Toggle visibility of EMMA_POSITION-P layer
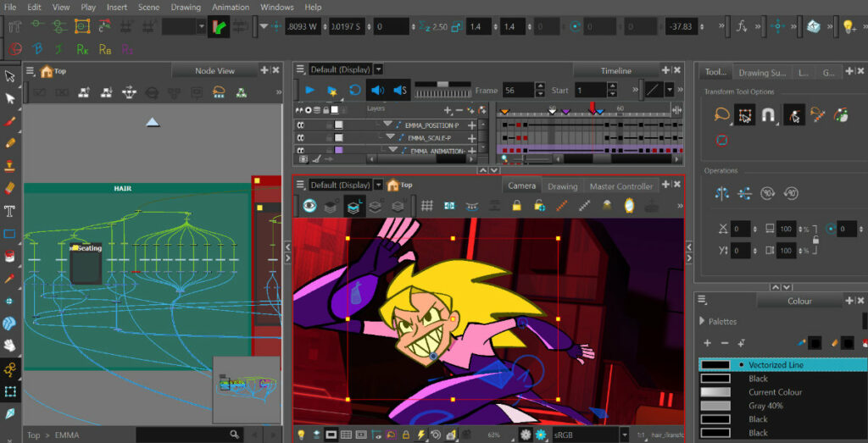The width and height of the screenshot is (868, 443). click(301, 125)
